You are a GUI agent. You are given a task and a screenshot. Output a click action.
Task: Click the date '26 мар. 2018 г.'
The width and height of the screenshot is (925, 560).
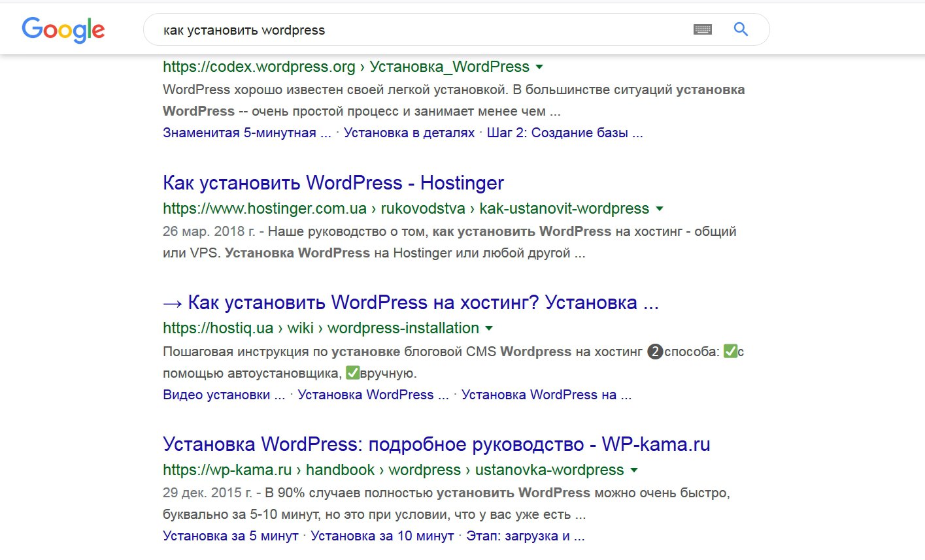tap(209, 231)
